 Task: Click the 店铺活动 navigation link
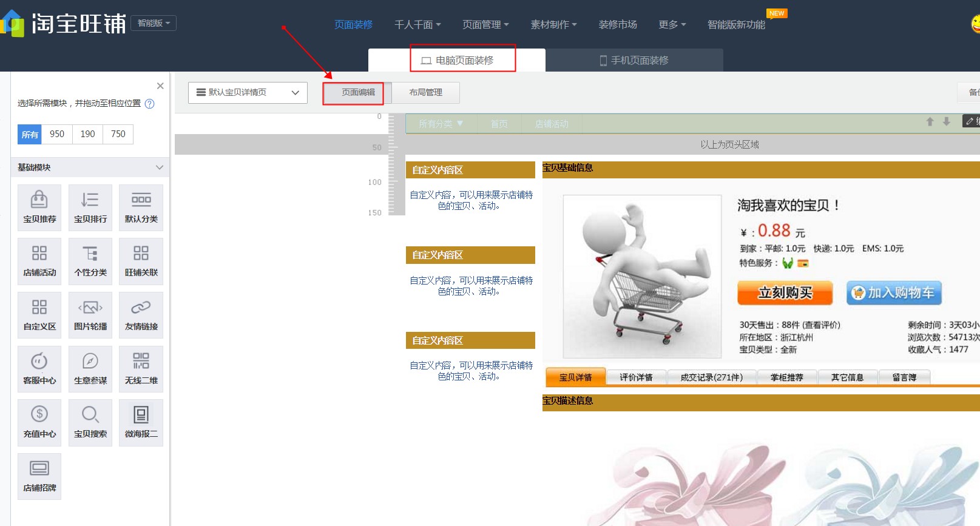[552, 124]
